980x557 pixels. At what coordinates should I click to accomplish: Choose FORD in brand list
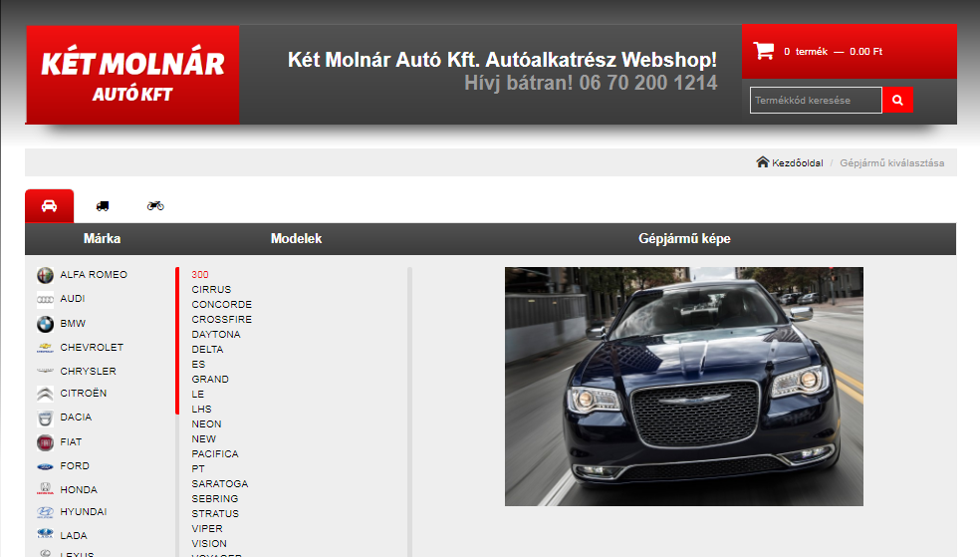point(75,465)
